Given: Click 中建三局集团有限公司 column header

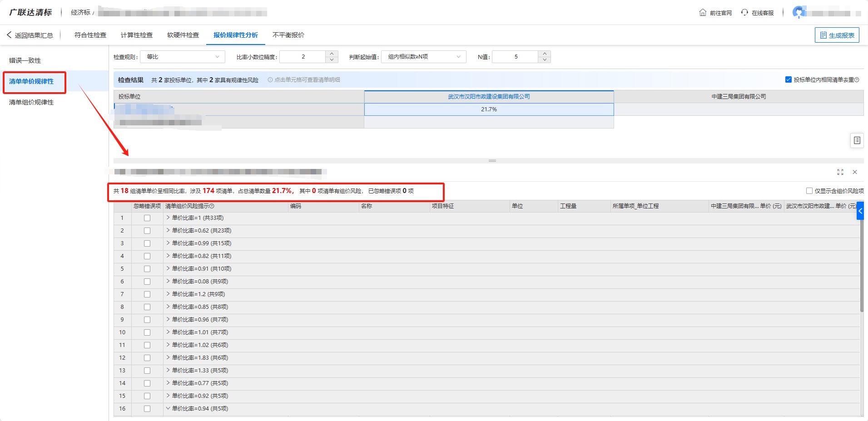Looking at the screenshot, I should [x=739, y=97].
